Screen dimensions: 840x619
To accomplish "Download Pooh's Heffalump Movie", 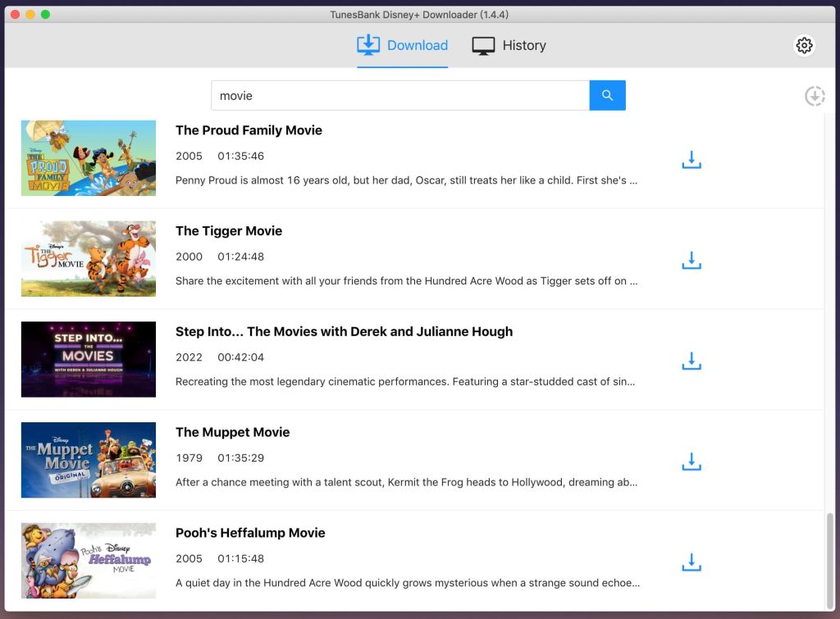I will 691,562.
